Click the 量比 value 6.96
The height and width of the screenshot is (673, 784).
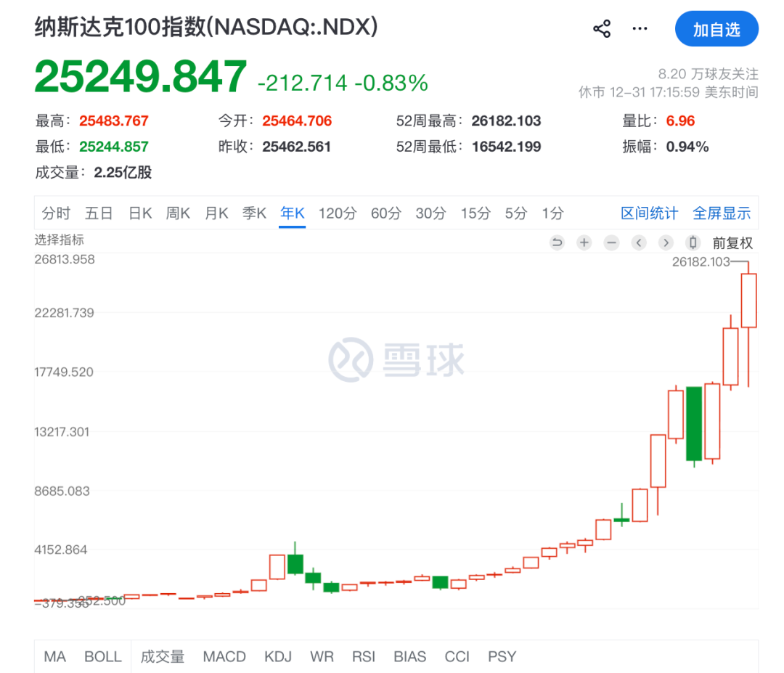(x=680, y=121)
